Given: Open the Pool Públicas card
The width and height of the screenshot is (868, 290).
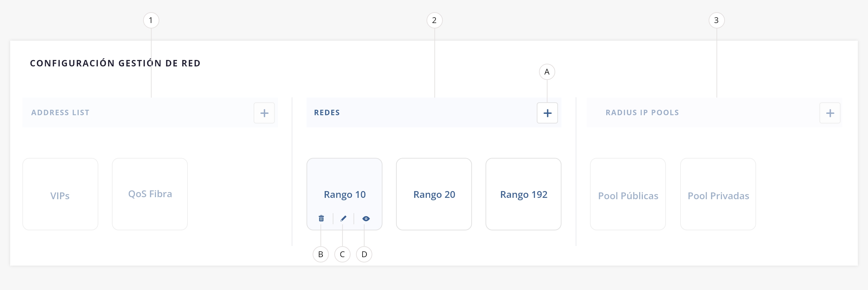Looking at the screenshot, I should click(x=628, y=194).
